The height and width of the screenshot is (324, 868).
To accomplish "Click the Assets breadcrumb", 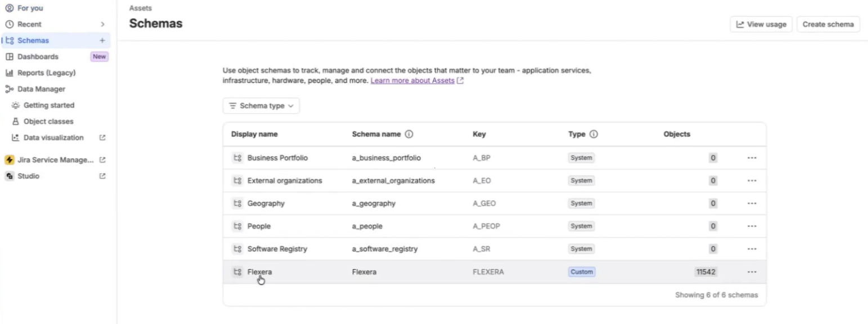I will pyautogui.click(x=140, y=8).
